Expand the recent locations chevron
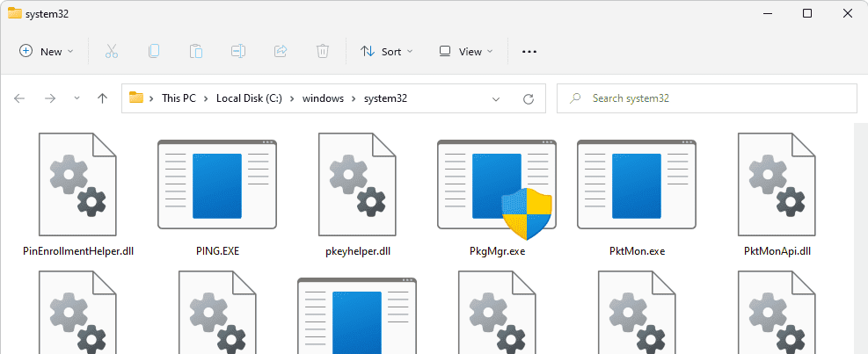The height and width of the screenshot is (354, 868). [x=77, y=98]
